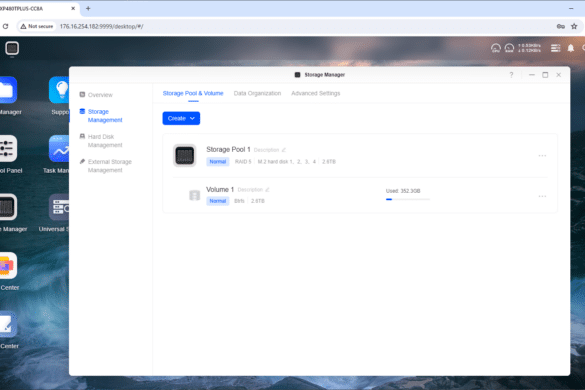Click the Volume 1 title
585x390 pixels.
(x=220, y=190)
